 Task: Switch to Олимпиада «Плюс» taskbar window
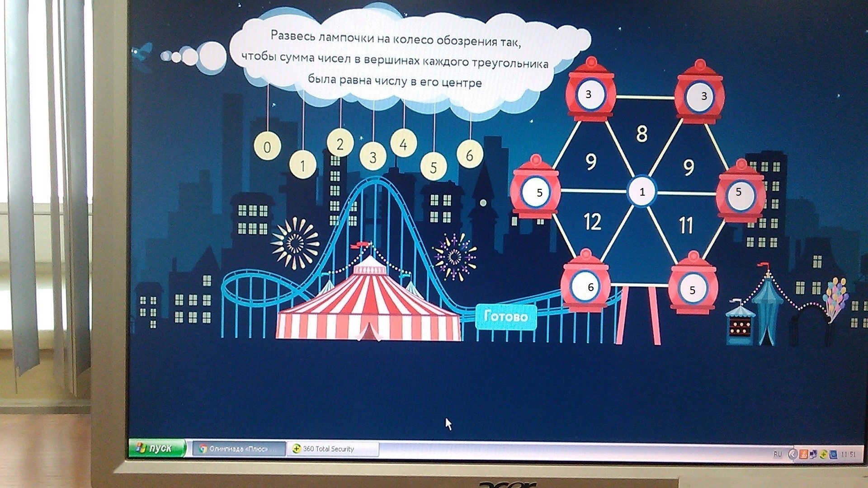pos(240,449)
